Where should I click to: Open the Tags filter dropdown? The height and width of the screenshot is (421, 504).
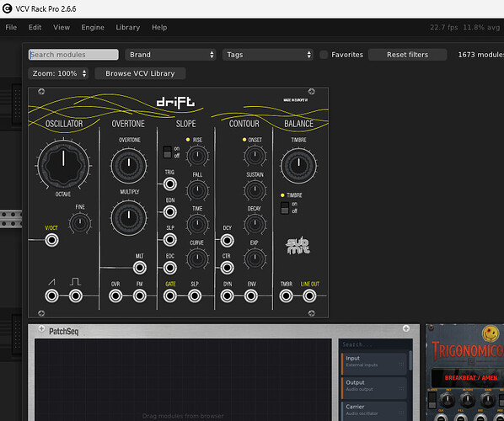point(267,55)
